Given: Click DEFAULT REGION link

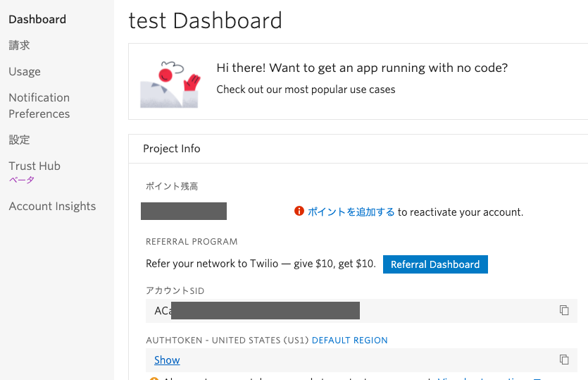Looking at the screenshot, I should (349, 341).
